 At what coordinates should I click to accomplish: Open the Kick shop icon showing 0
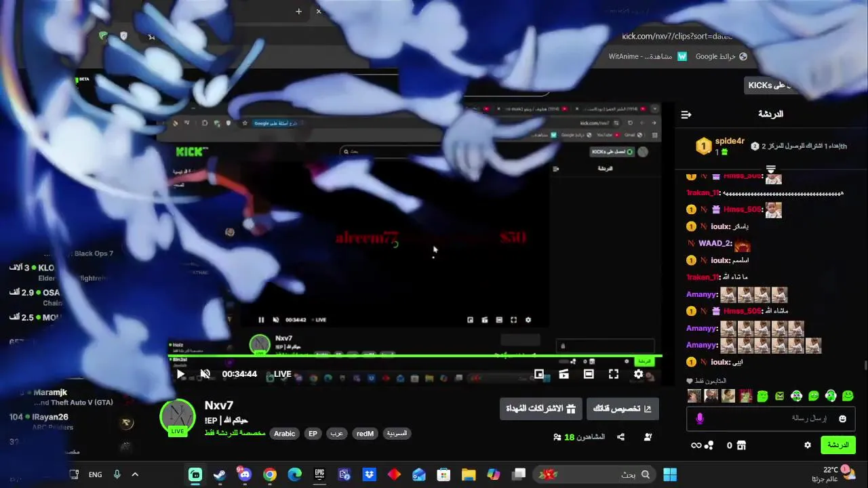(x=741, y=445)
